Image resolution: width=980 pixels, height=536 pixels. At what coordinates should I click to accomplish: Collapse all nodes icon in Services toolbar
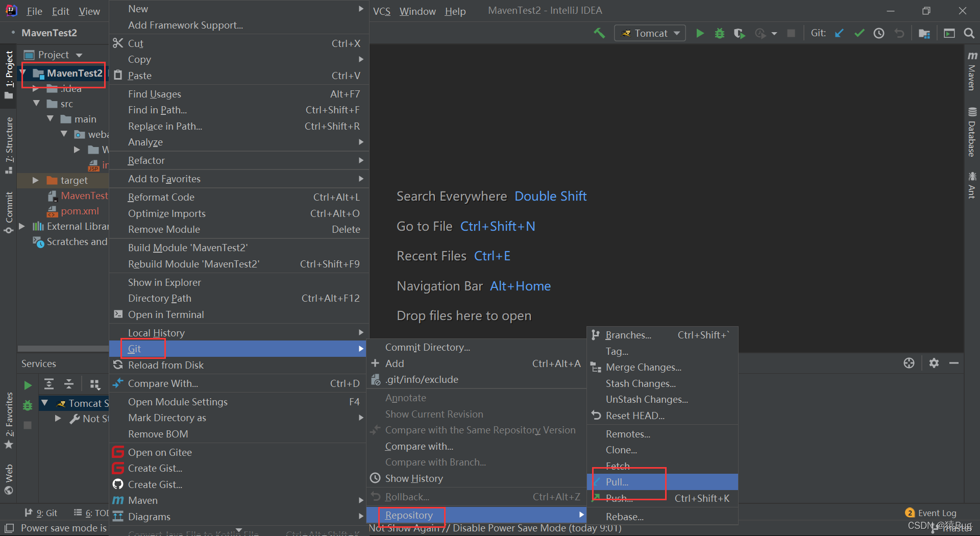(69, 384)
